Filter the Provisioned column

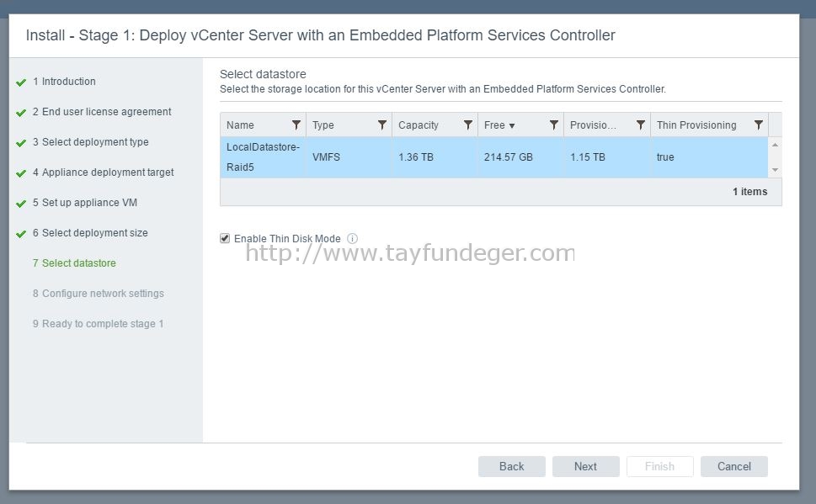[x=641, y=125]
